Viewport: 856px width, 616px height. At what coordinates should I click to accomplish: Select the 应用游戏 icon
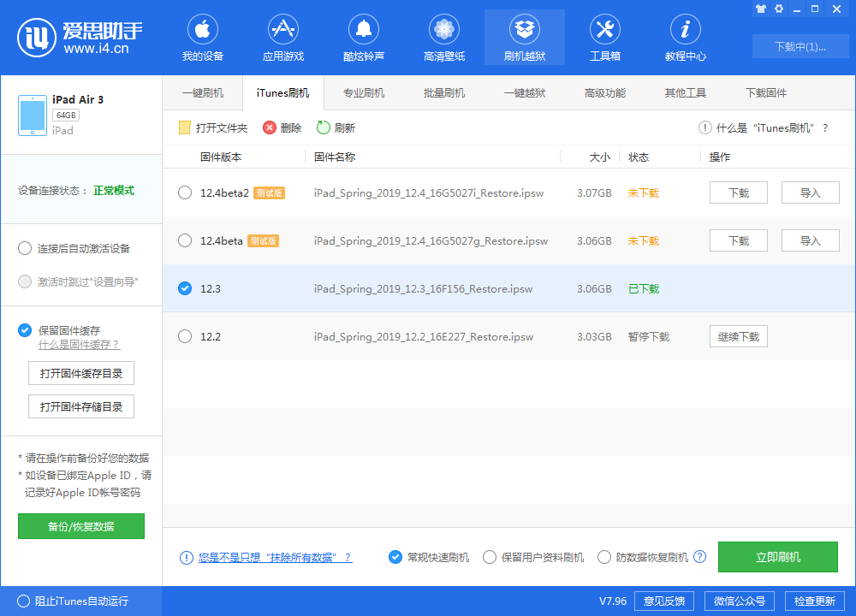tap(282, 37)
